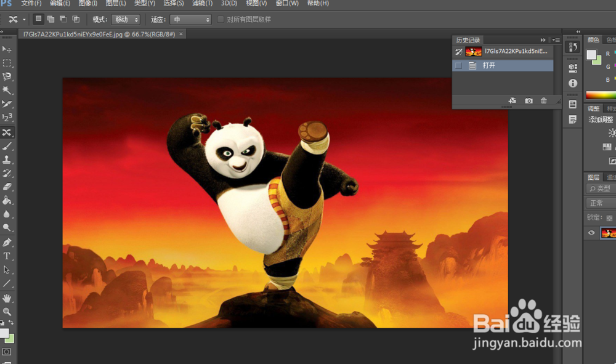Switch to the 颜色 panel tab
The width and height of the screenshot is (616, 364).
click(593, 39)
